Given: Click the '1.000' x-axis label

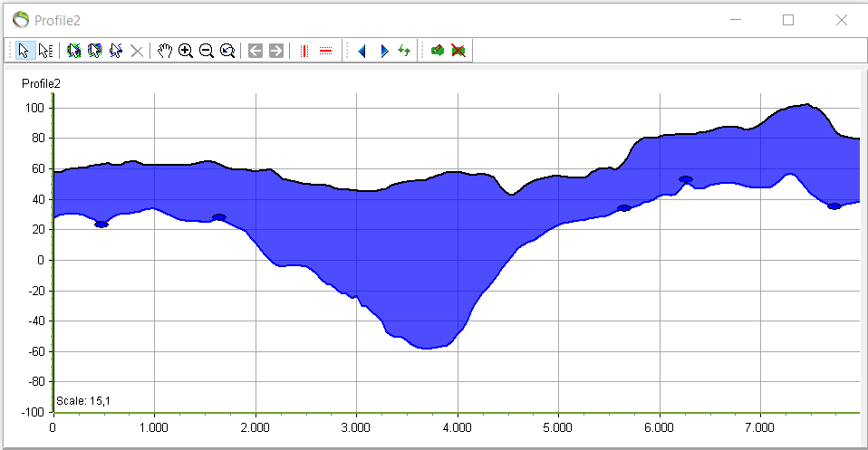Looking at the screenshot, I should (x=153, y=427).
